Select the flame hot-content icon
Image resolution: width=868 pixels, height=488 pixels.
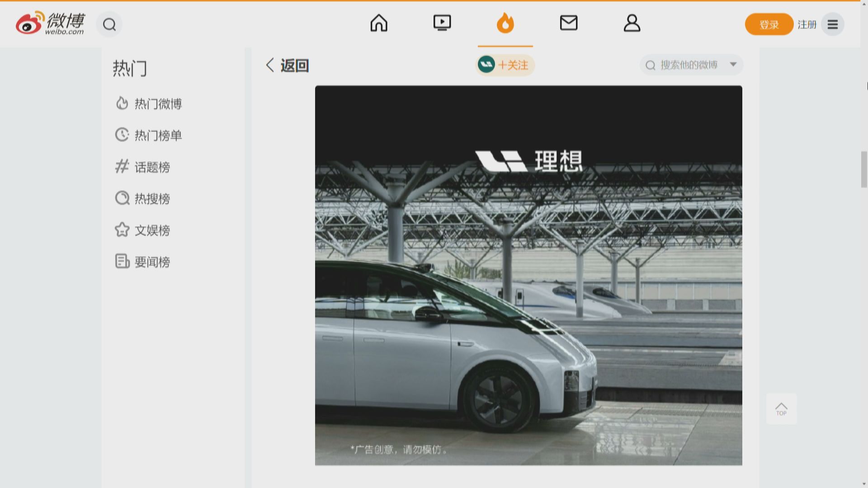(x=505, y=23)
